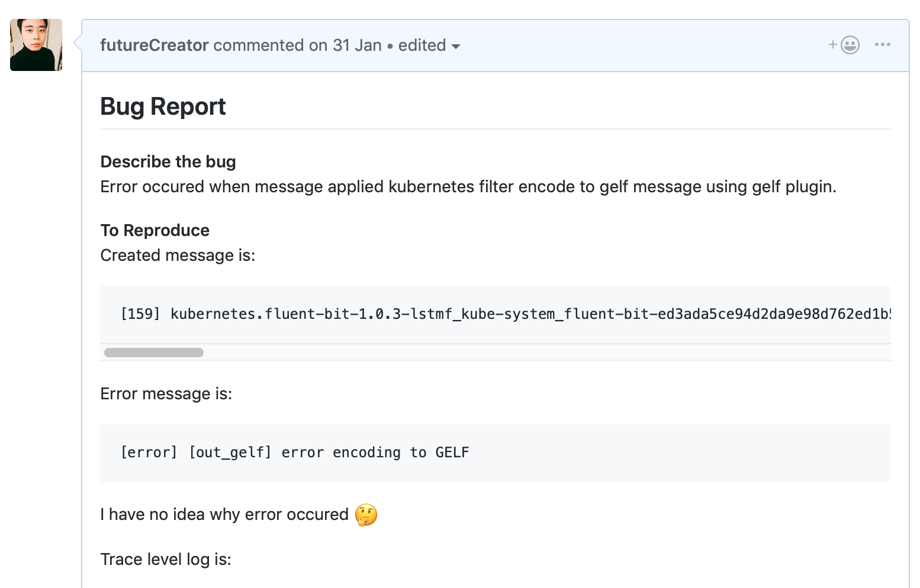Viewport: 920px width, 588px height.
Task: Click the "Error message is:" text
Action: tap(166, 394)
